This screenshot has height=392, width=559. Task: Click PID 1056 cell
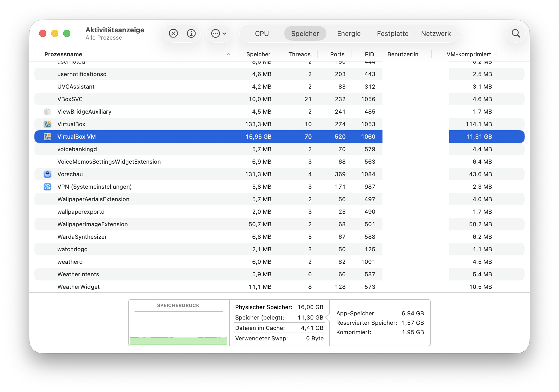coord(368,99)
